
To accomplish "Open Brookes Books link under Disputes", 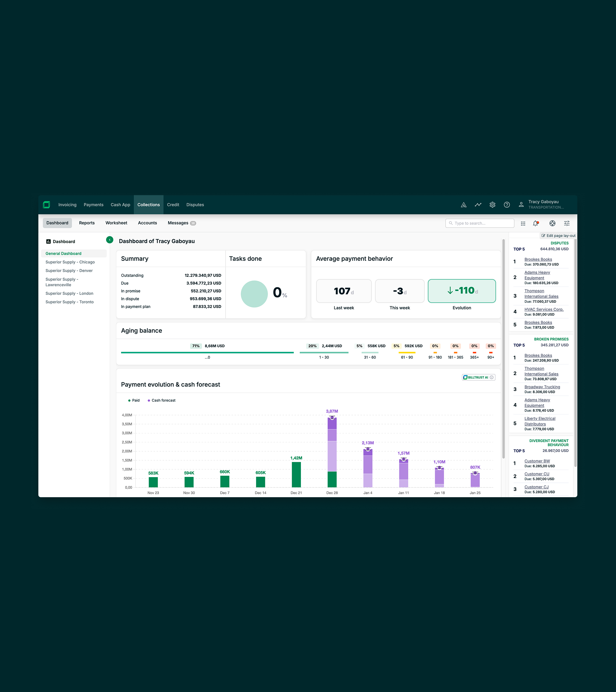I will (538, 259).
